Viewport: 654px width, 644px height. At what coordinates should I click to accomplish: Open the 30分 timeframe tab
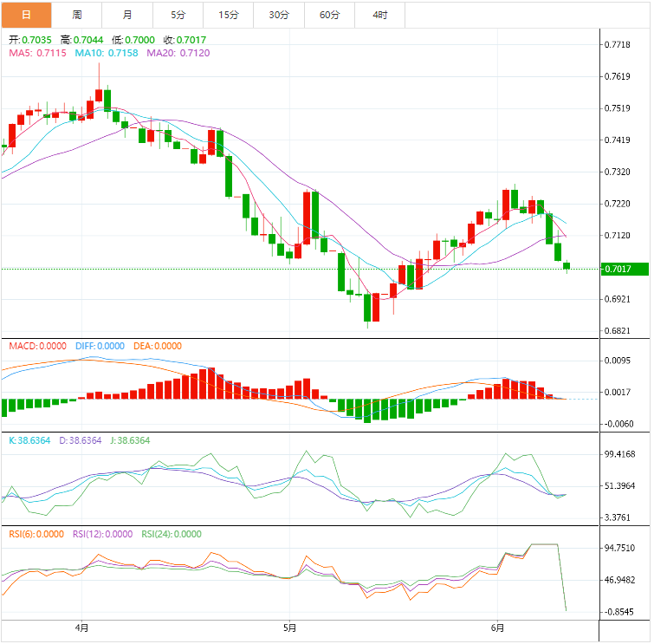click(279, 15)
